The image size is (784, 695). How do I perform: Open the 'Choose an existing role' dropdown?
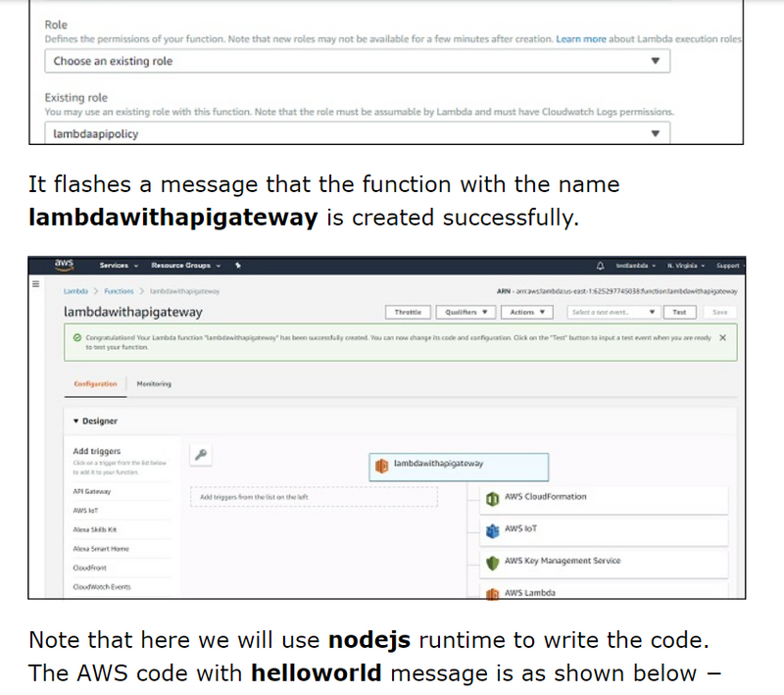coord(357,61)
